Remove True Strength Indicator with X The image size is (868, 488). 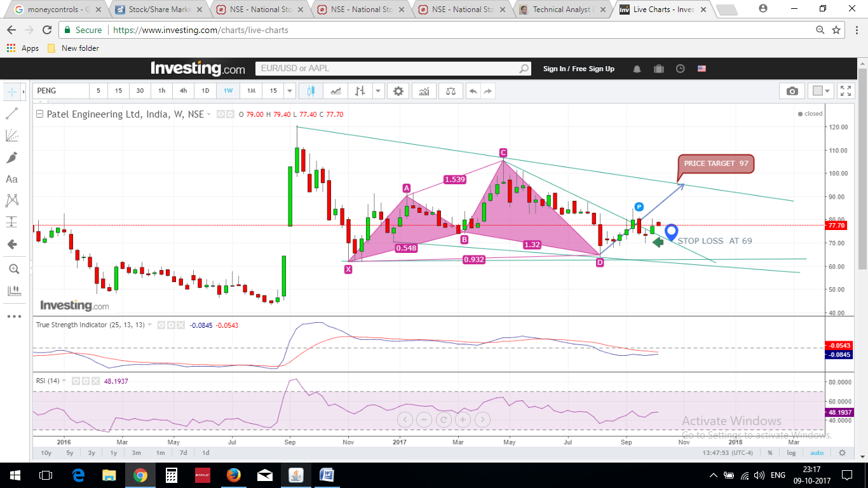pyautogui.click(x=180, y=325)
